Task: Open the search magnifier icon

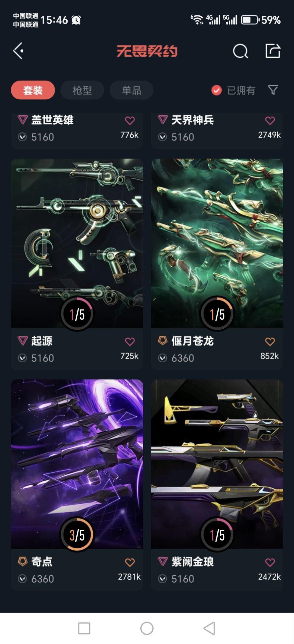Action: 240,51
